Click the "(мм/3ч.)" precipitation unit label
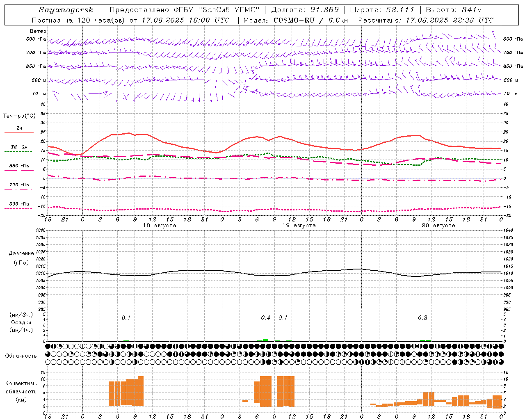This screenshot has height=420, width=525. [x=21, y=315]
